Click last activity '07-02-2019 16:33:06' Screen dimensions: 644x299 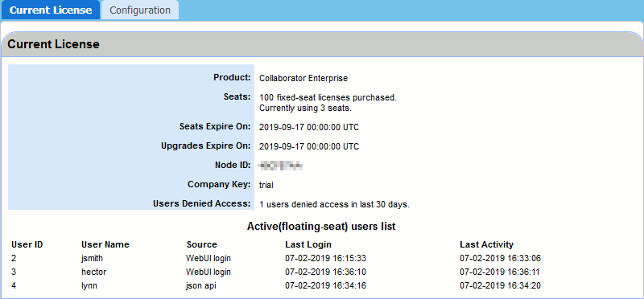[500, 259]
